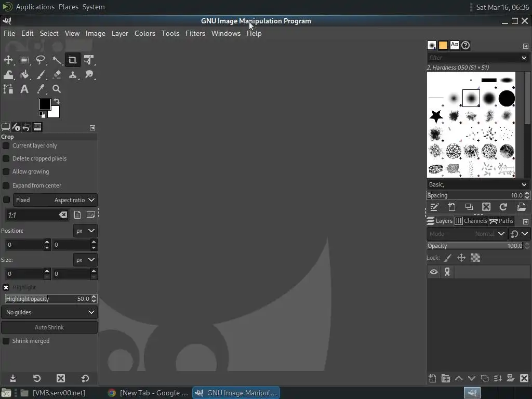Enable Delete cropped pixels checkbox

coord(6,158)
